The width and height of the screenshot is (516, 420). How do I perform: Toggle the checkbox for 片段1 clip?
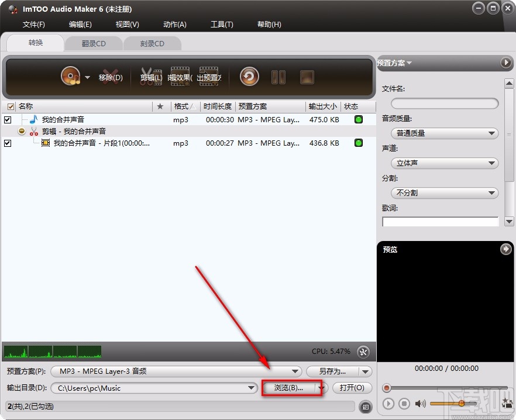pyautogui.click(x=8, y=143)
